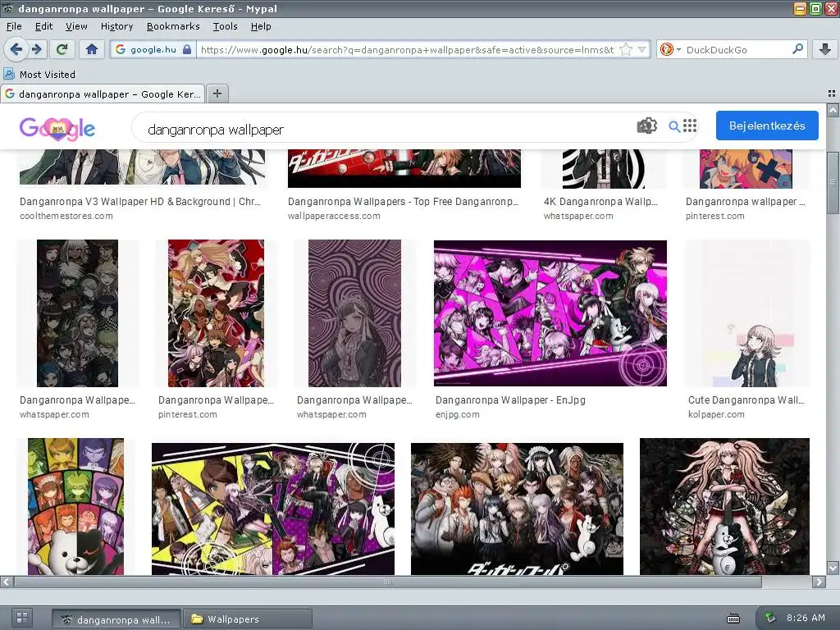Screen dimensions: 840x630
Task: Switch to Wallpapers folder taskbar window
Action: pyautogui.click(x=248, y=619)
